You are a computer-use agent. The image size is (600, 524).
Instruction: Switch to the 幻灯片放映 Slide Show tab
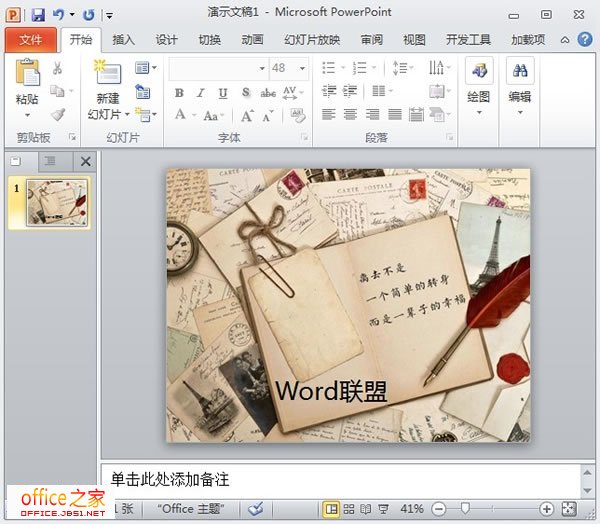[312, 40]
